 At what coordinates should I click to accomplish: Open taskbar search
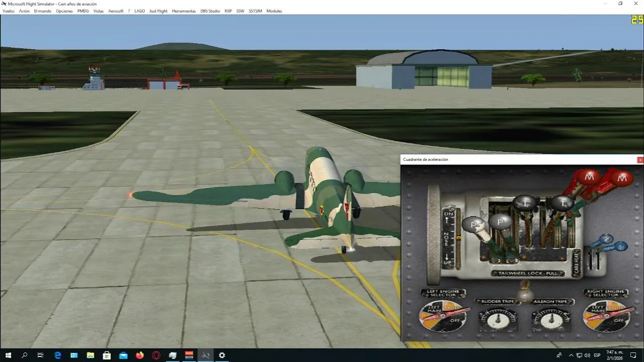[x=25, y=355]
